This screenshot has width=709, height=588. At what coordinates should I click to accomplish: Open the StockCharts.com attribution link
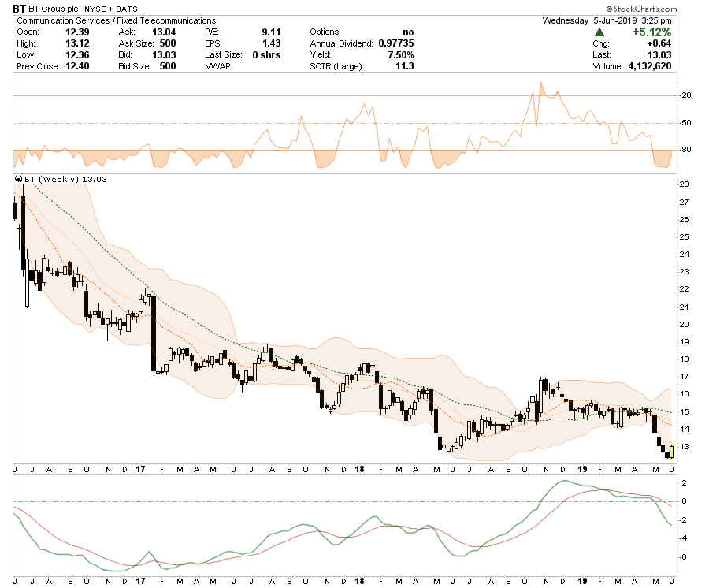(641, 9)
